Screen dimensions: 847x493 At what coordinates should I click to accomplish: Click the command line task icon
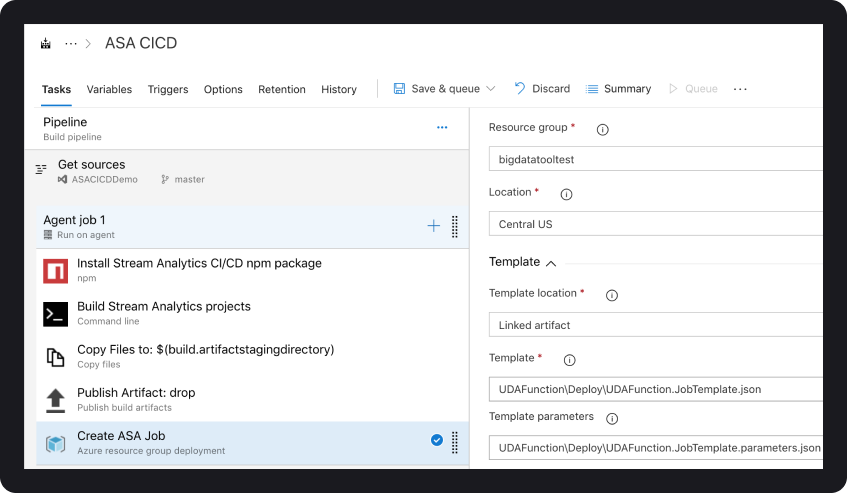pyautogui.click(x=56, y=314)
